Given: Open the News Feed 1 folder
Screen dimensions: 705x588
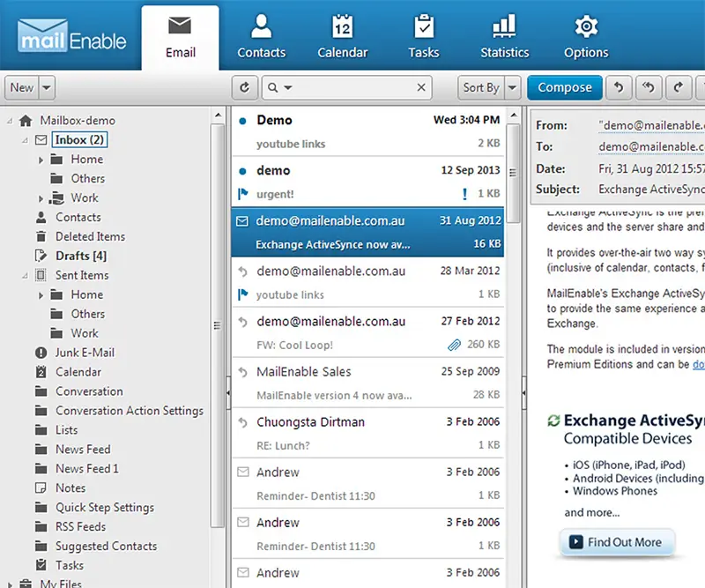Looking at the screenshot, I should pyautogui.click(x=86, y=469).
